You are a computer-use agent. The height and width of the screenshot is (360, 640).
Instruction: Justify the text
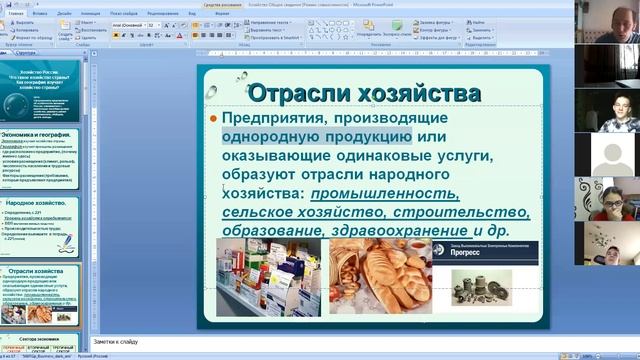[x=220, y=36]
